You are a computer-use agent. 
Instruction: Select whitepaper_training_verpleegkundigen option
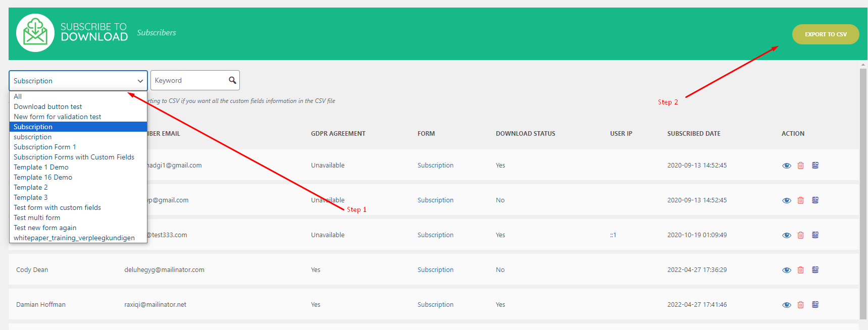pyautogui.click(x=78, y=238)
